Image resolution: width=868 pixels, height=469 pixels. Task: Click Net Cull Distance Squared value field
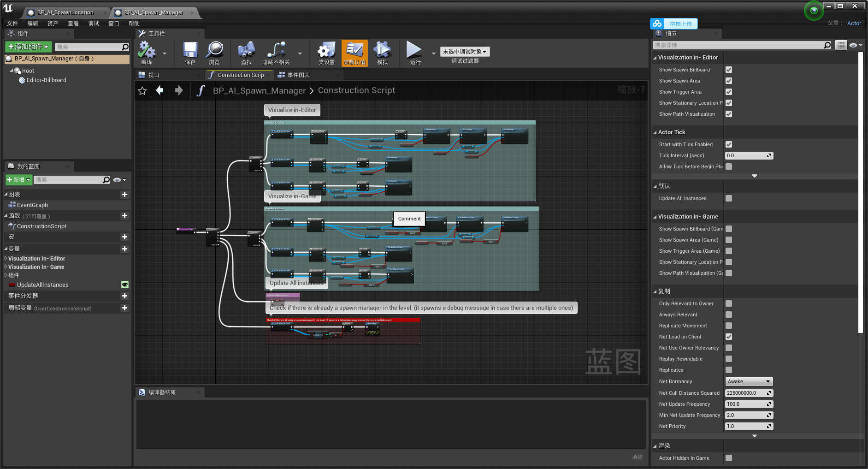point(749,393)
